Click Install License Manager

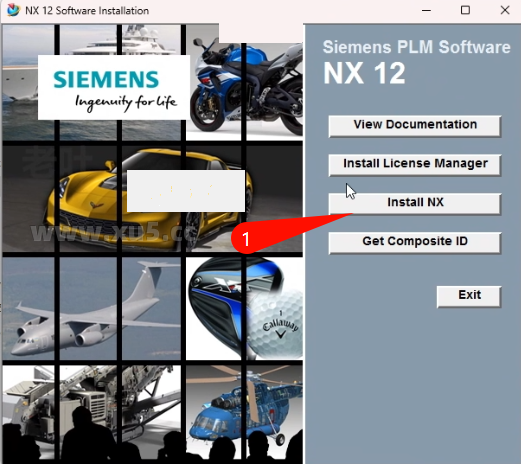pos(415,165)
